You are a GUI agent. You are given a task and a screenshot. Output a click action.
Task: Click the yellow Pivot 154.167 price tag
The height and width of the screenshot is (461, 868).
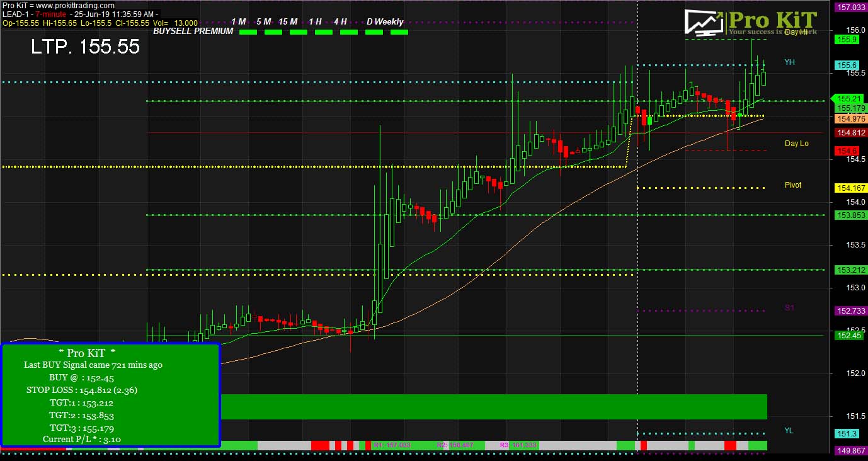tap(850, 188)
